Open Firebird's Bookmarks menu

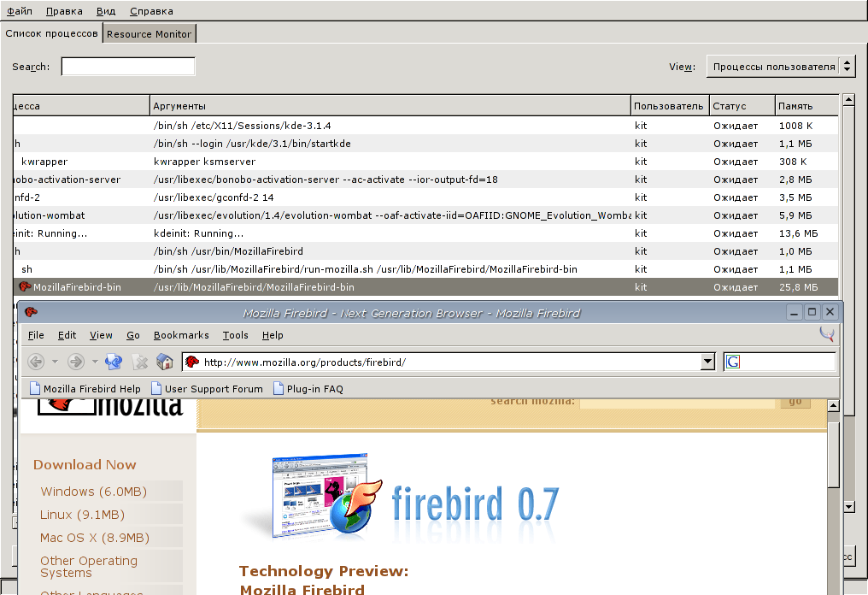coord(181,335)
